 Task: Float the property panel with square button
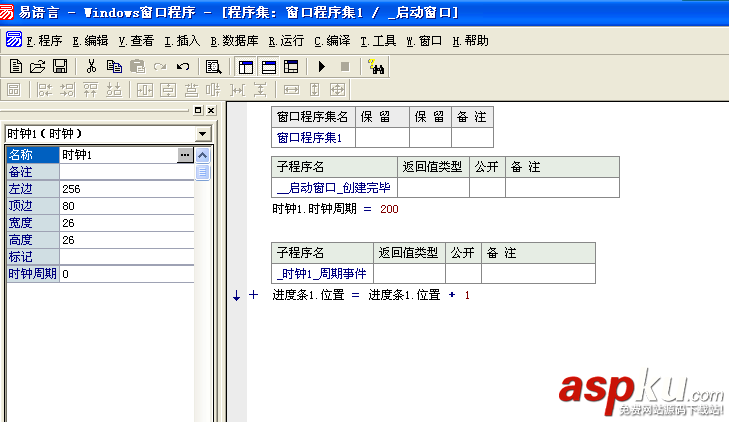pyautogui.click(x=198, y=110)
